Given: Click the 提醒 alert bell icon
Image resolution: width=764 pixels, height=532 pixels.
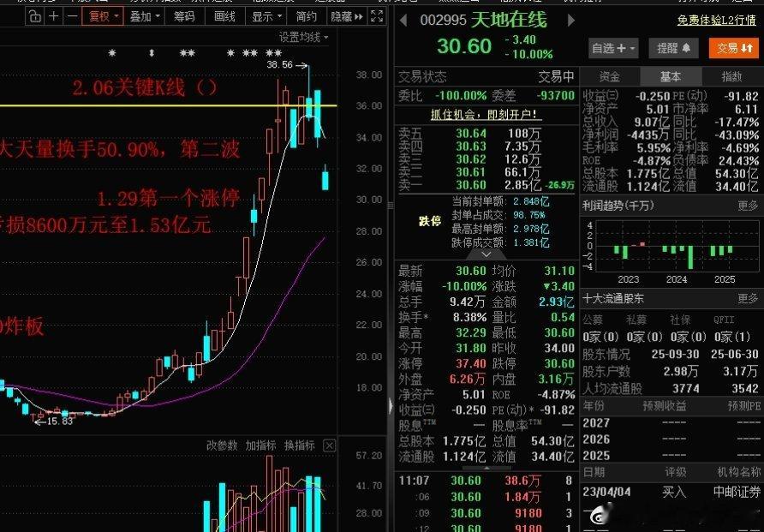Looking at the screenshot, I should point(673,48).
